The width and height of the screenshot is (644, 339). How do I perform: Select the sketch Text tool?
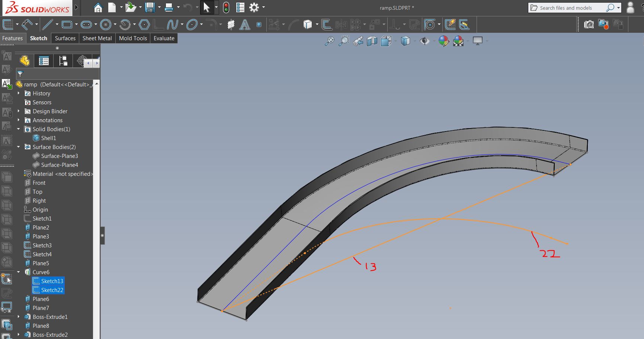click(x=244, y=25)
